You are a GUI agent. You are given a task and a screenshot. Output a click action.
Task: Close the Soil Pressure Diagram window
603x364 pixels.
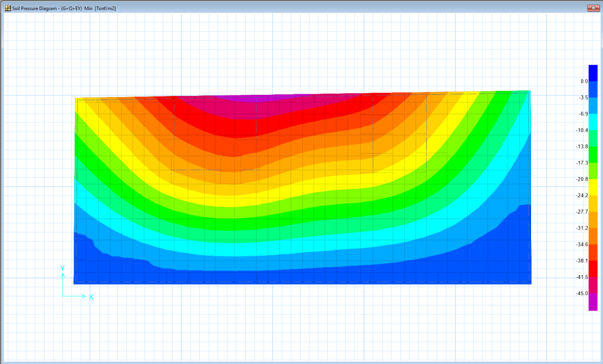coord(592,8)
